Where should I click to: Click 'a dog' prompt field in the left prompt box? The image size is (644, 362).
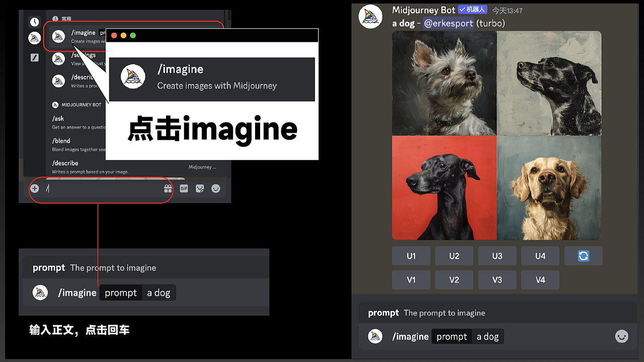[158, 293]
